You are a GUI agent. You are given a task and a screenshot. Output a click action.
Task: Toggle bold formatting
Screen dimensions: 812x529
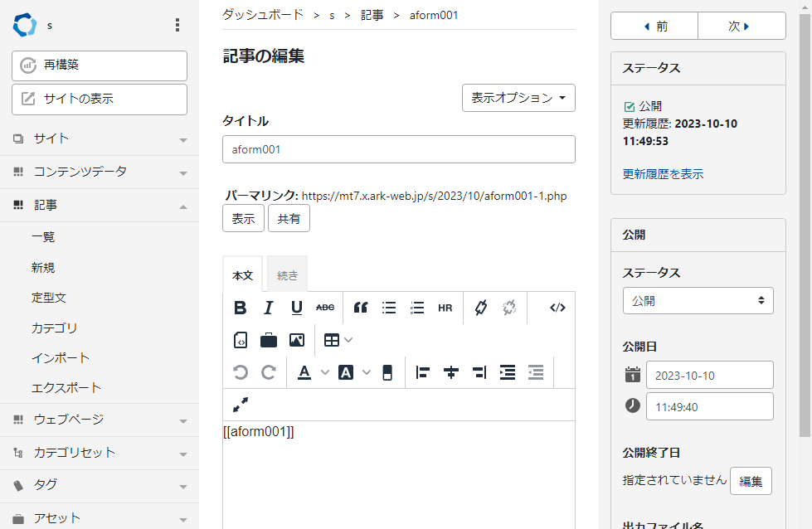pyautogui.click(x=241, y=308)
